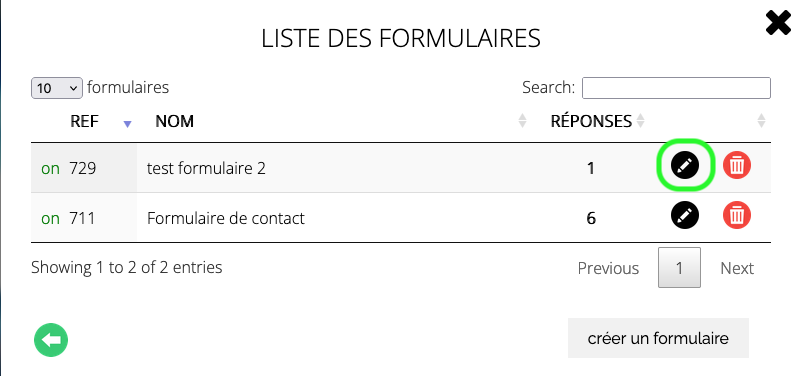The image size is (801, 376).
Task: Open the test formulaire 2 row name
Action: click(x=206, y=168)
